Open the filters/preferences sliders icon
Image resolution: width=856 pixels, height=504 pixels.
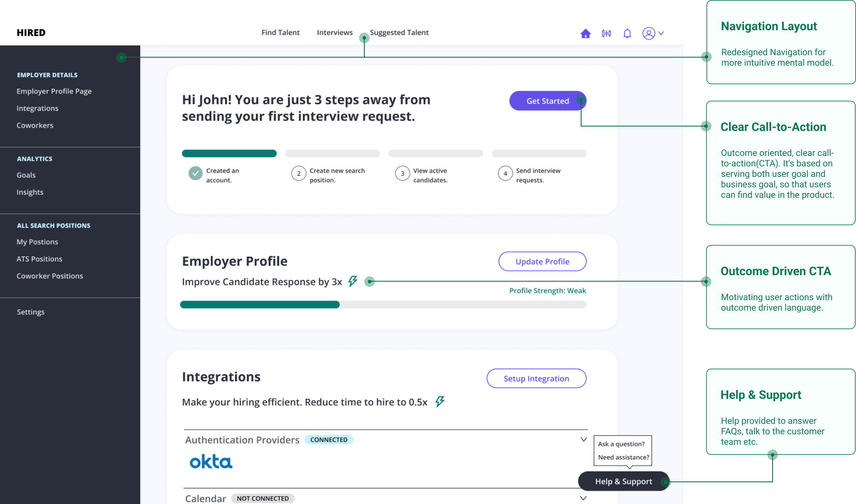coord(607,33)
